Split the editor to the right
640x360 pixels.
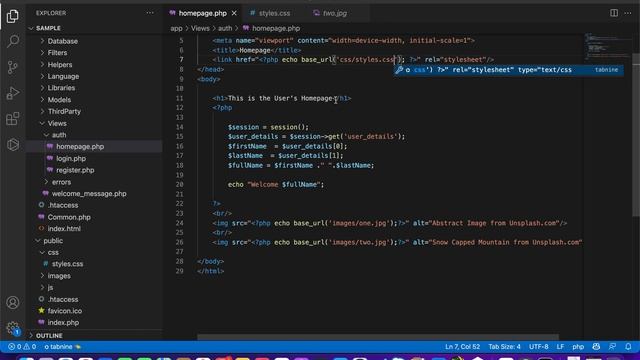[614, 13]
